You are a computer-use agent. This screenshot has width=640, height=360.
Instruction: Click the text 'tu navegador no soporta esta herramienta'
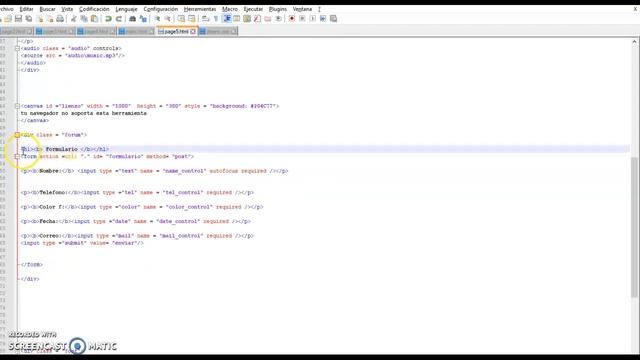click(84, 113)
